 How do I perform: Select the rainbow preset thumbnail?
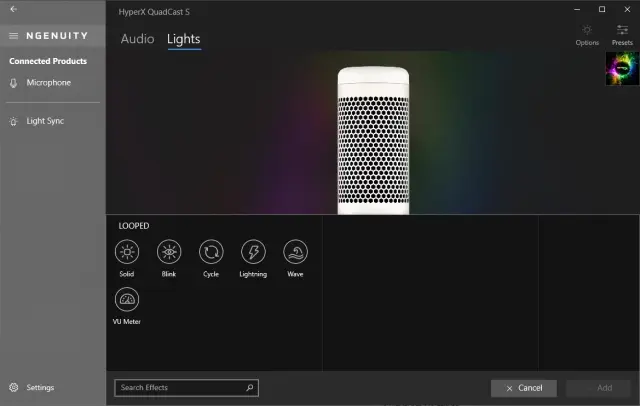[622, 69]
